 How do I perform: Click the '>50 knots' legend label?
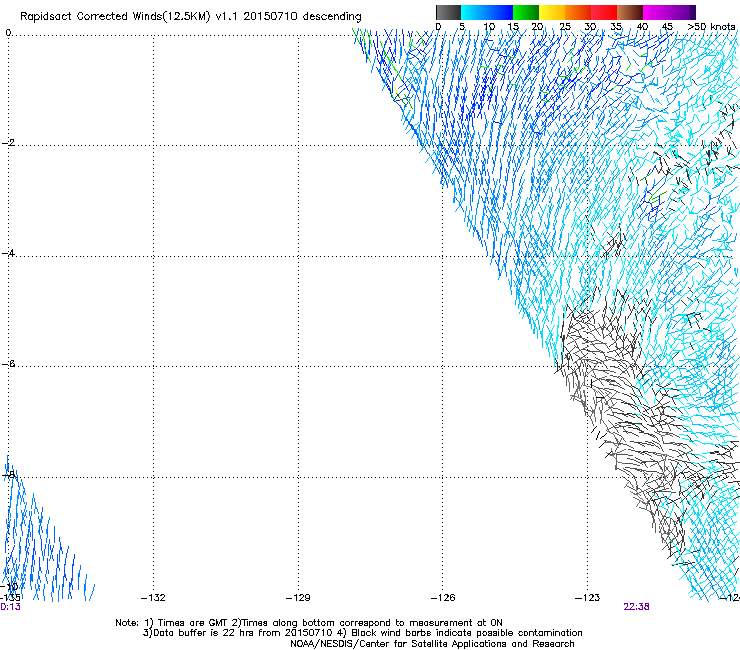coord(711,26)
